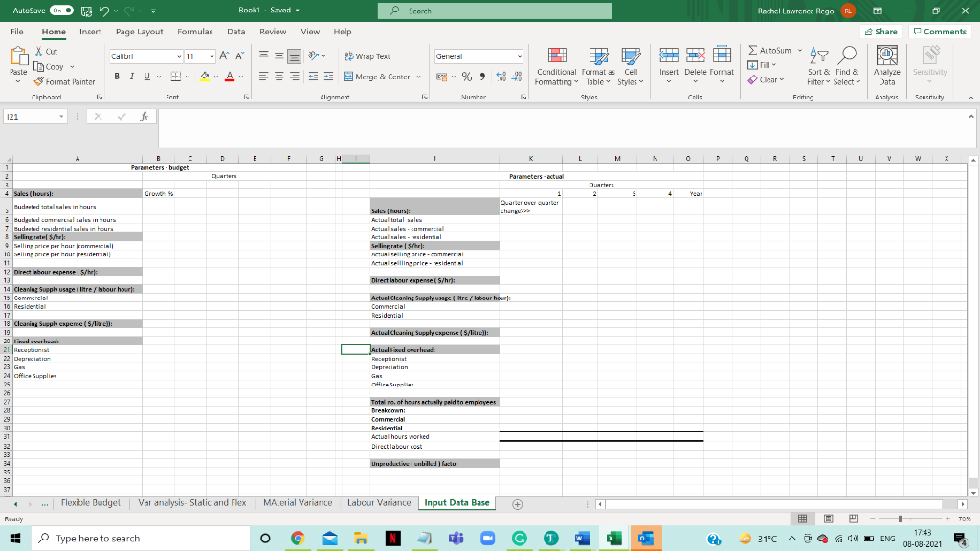Click the Share button
980x551 pixels.
point(880,32)
